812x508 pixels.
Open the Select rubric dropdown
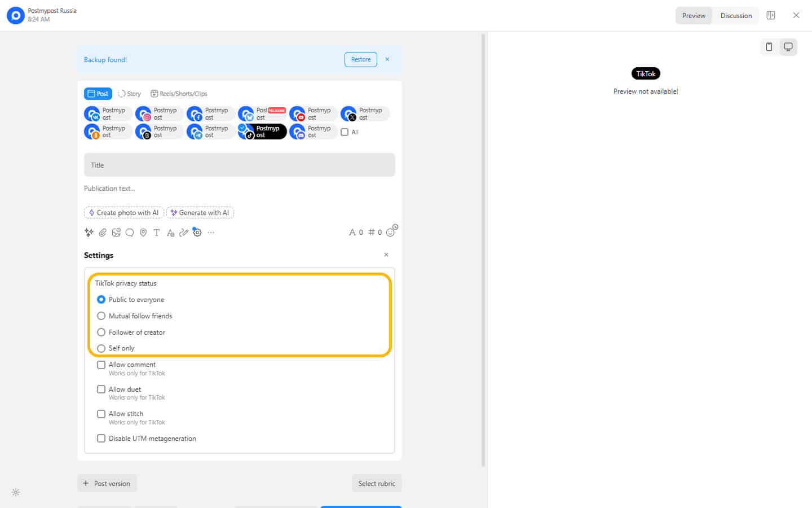coord(377,483)
